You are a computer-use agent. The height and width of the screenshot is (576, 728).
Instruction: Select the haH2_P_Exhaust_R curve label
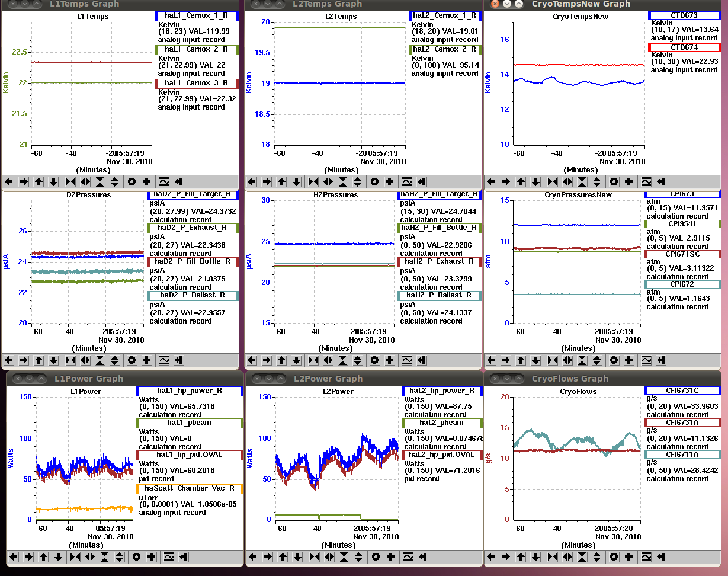[440, 262]
